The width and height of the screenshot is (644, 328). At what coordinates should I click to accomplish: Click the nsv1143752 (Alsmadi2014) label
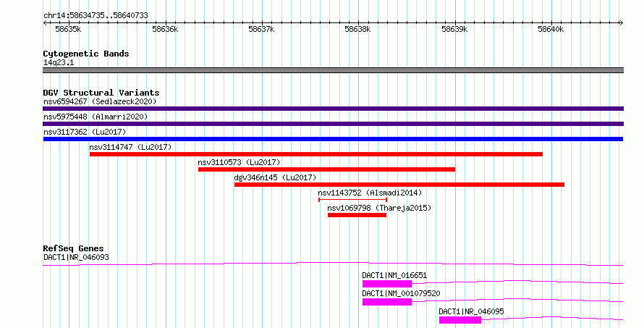370,193
